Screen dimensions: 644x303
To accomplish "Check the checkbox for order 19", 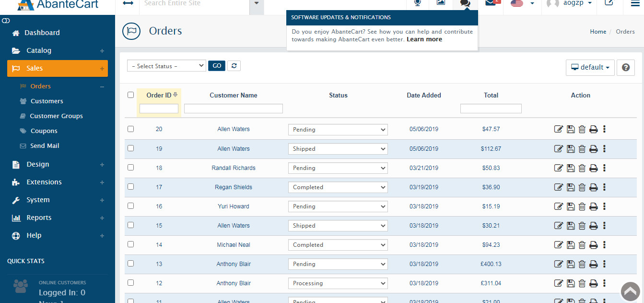I will point(130,148).
